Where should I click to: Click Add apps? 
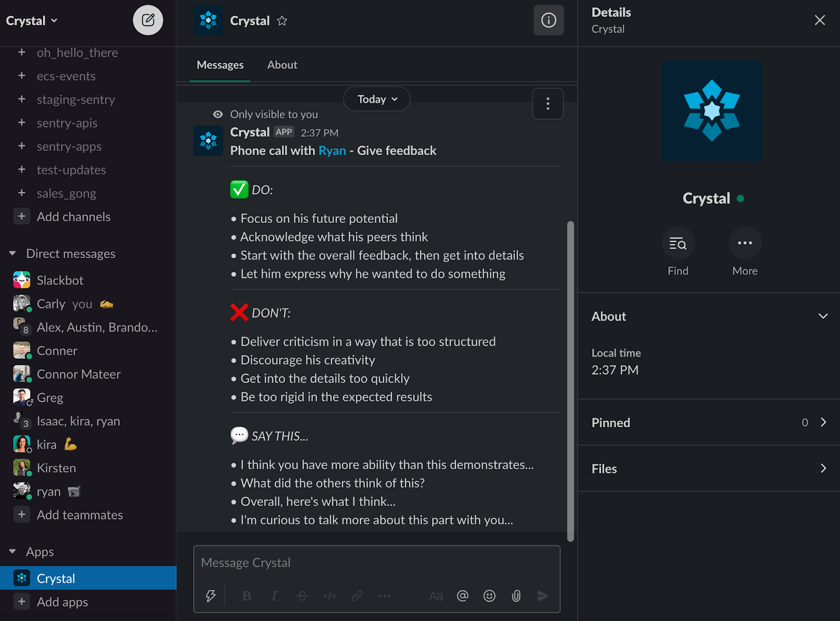coord(88,602)
